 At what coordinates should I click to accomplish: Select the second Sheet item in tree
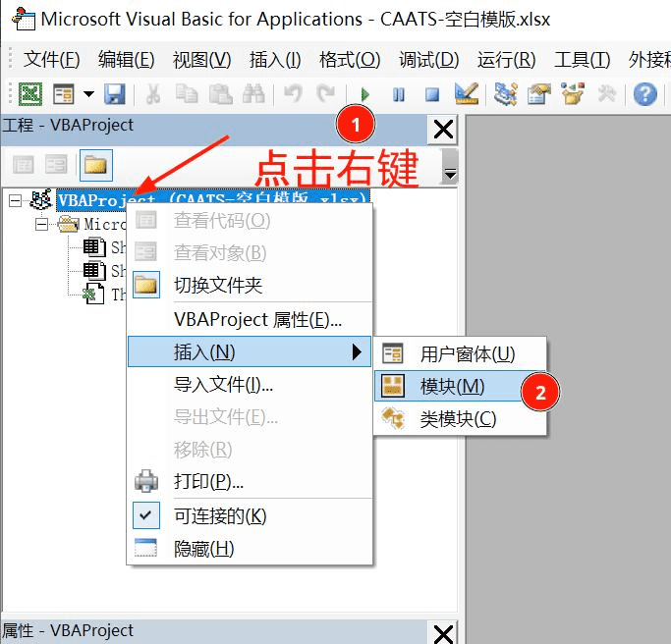pos(105,271)
